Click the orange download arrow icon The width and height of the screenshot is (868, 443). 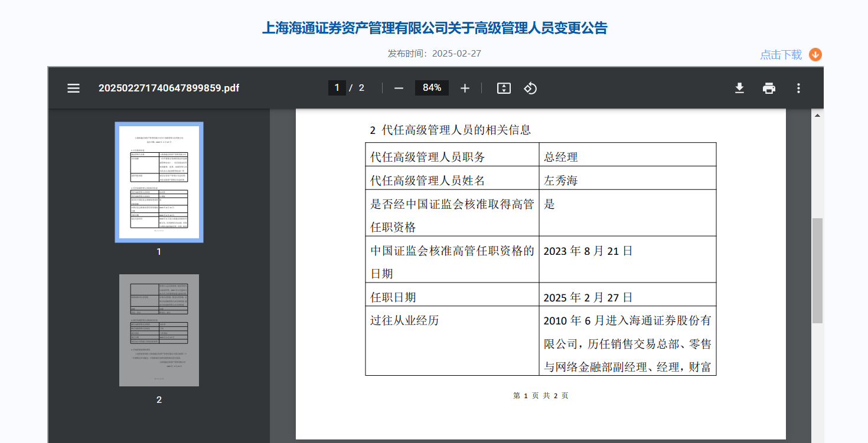(x=815, y=55)
